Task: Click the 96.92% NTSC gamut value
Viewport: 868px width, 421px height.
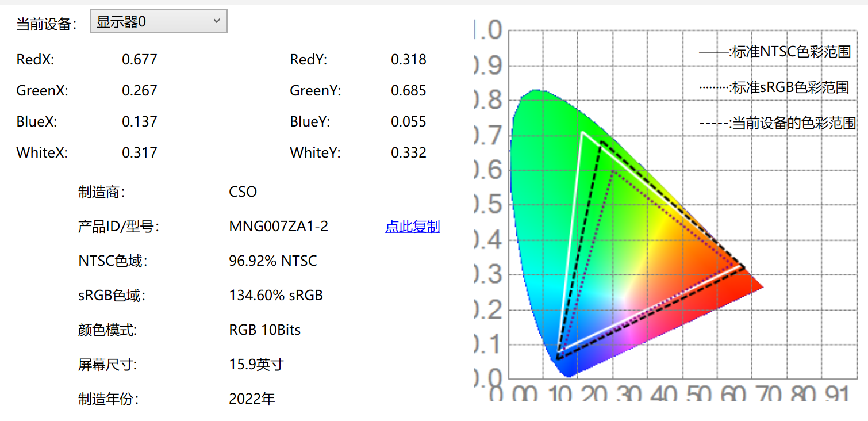Action: pyautogui.click(x=273, y=261)
